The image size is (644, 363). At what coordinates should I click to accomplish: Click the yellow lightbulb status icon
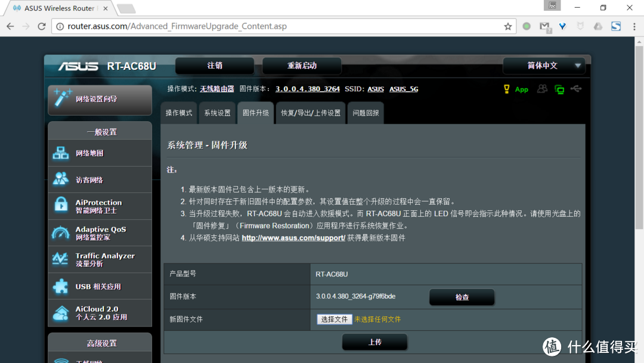tap(506, 89)
